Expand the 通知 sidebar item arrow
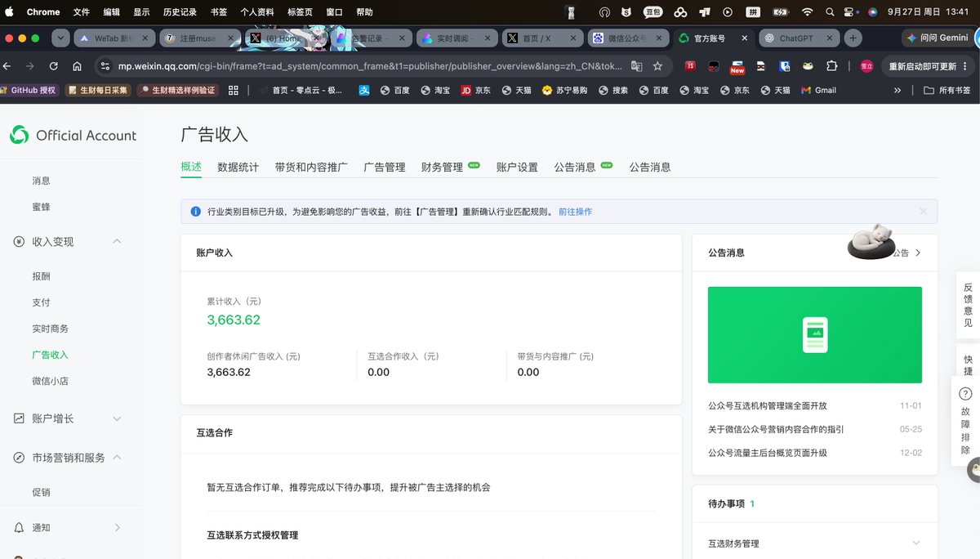This screenshot has height=559, width=980. click(x=117, y=528)
